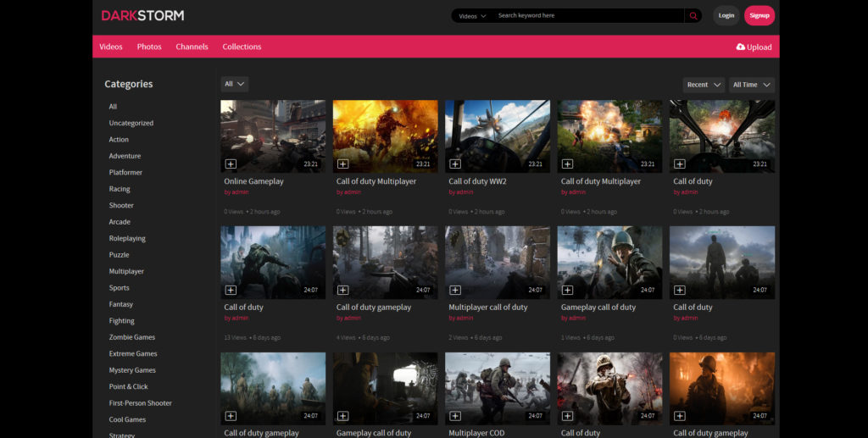Go to the Videos tab
Viewport: 868px width, 438px height.
click(111, 47)
